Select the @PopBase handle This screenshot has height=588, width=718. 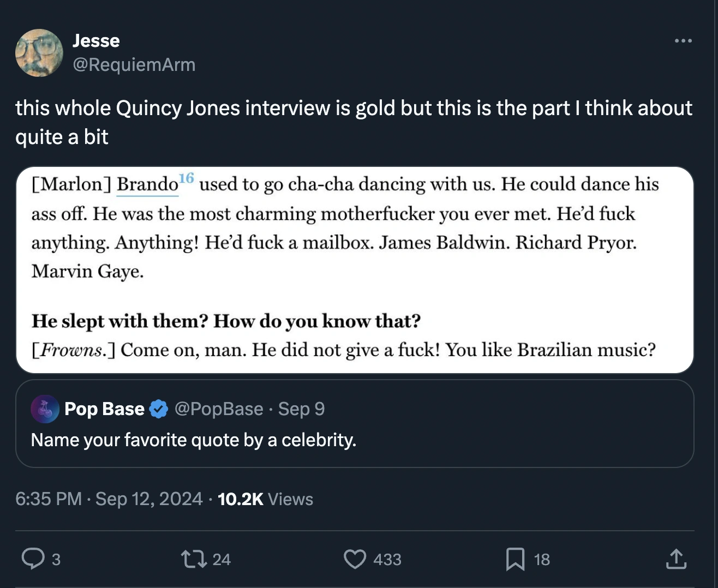pos(218,409)
